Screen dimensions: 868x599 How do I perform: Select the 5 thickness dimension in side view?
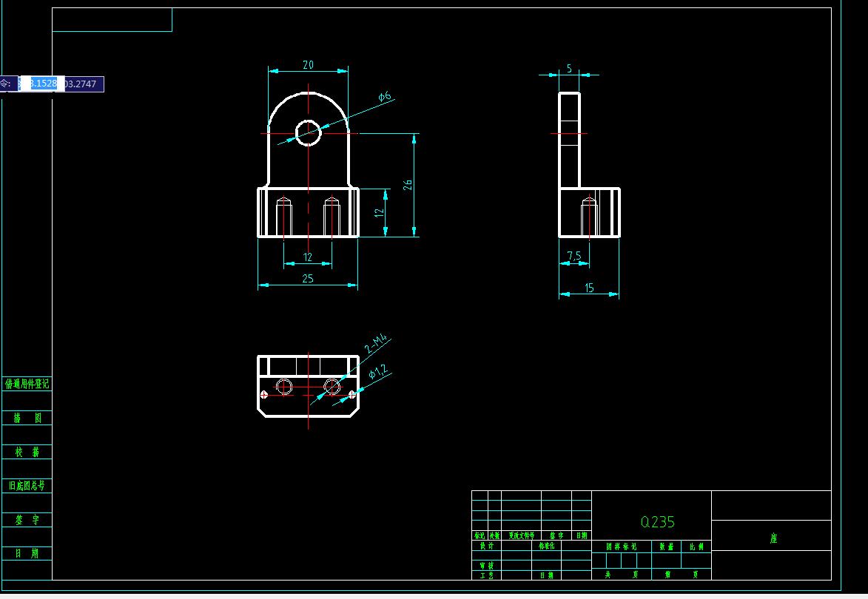[569, 69]
